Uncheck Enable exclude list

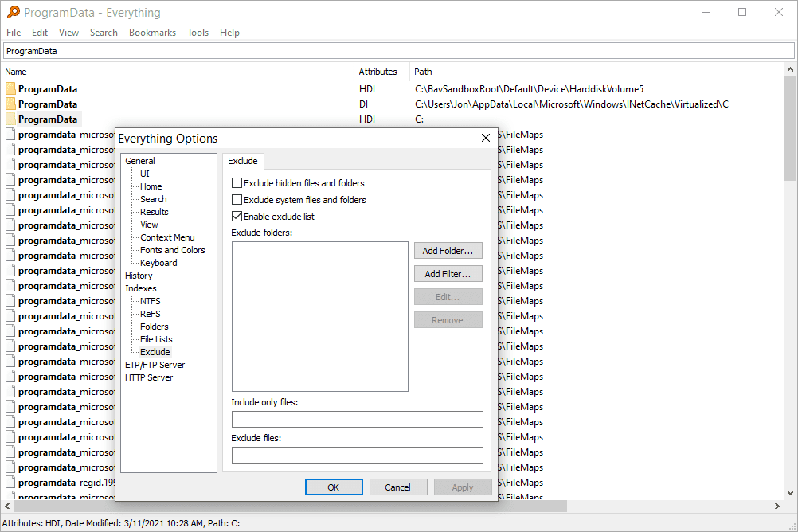(x=237, y=217)
